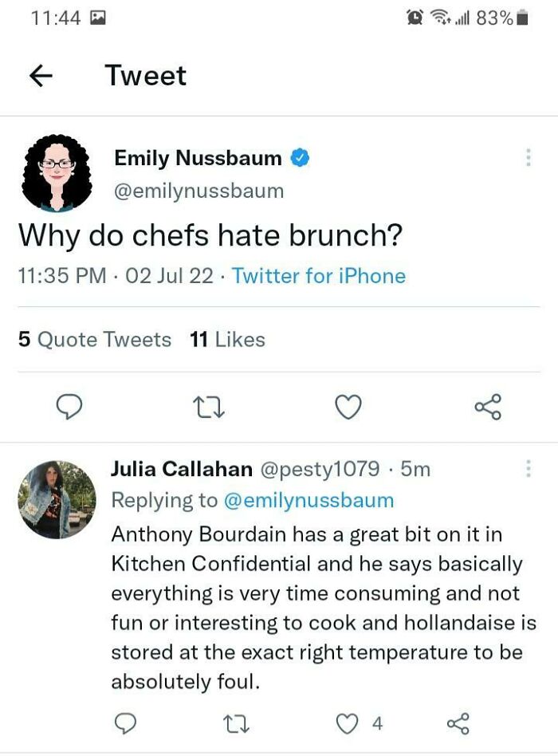Like Julia Callahan's reply
Screen dimensions: 558x756
click(x=345, y=725)
